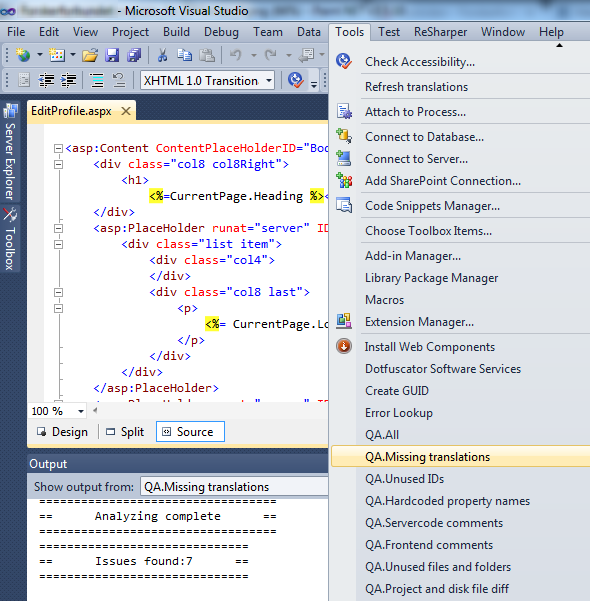Click the Undo arrow icon
This screenshot has width=590, height=601.
[x=235, y=56]
